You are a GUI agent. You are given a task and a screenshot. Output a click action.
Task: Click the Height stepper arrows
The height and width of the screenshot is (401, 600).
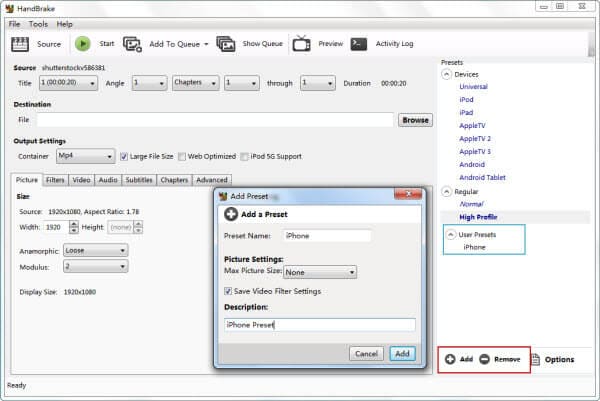[138, 227]
